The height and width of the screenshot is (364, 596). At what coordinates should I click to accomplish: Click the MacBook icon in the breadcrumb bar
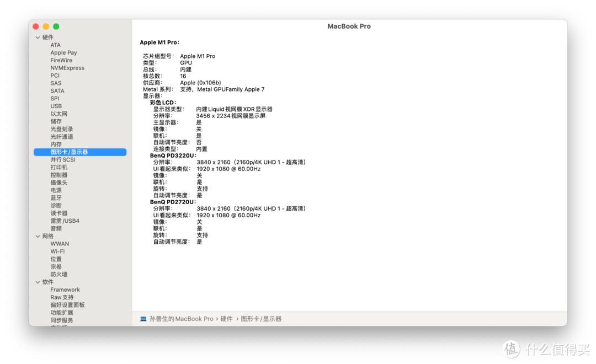click(x=144, y=318)
